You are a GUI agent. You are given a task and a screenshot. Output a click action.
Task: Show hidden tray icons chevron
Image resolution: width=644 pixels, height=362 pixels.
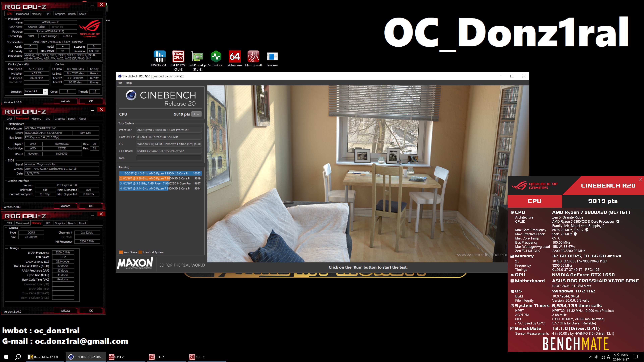(591, 357)
